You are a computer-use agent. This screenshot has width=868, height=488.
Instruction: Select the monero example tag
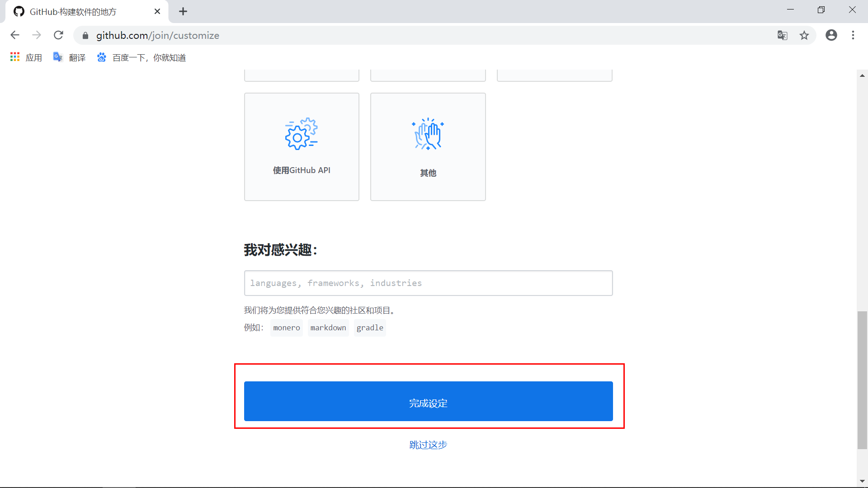pyautogui.click(x=286, y=328)
